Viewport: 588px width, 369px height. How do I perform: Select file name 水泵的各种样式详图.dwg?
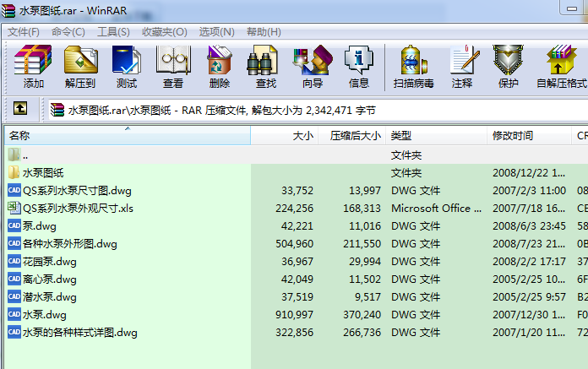80,333
